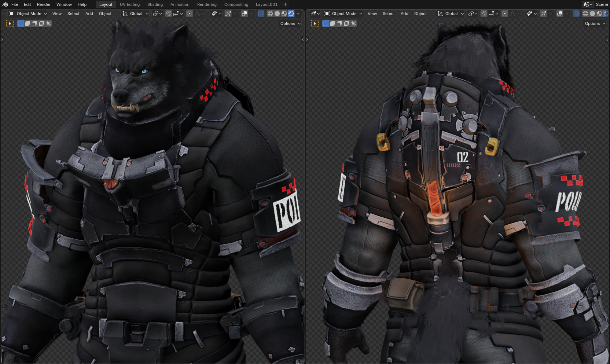The width and height of the screenshot is (610, 364).
Task: Choose the 'Extend selection' mode icon in the left viewport
Action: point(27,23)
